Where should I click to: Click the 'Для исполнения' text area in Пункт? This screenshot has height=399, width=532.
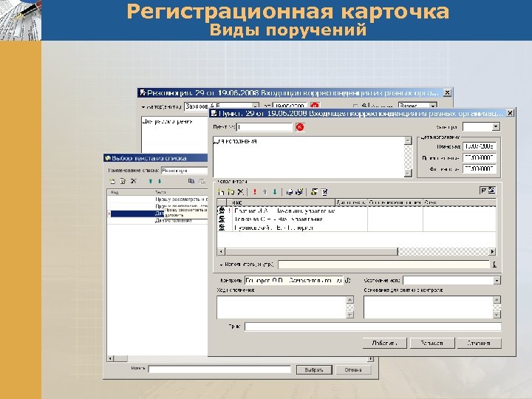(308, 157)
